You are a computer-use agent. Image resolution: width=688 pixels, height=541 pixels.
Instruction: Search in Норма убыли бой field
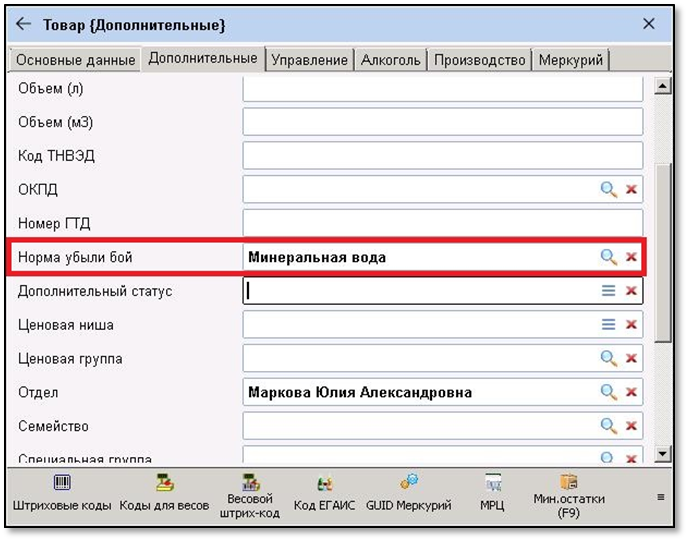coord(608,257)
